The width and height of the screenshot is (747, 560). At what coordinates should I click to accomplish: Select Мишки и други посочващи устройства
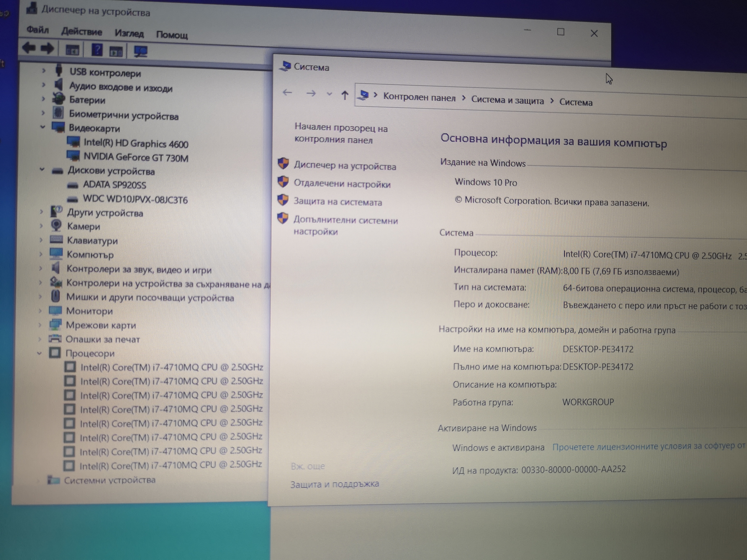click(x=150, y=297)
